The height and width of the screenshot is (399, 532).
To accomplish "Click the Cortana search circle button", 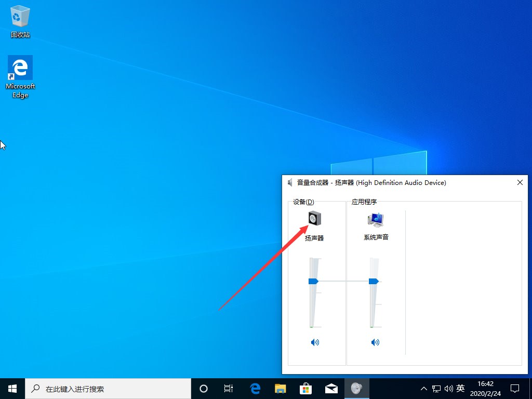I will tap(203, 388).
